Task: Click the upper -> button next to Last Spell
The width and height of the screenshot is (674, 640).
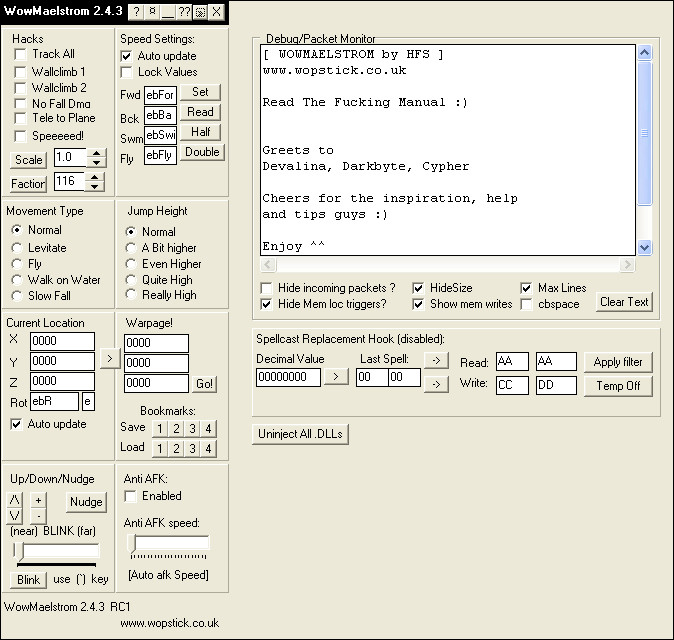Action: click(436, 360)
